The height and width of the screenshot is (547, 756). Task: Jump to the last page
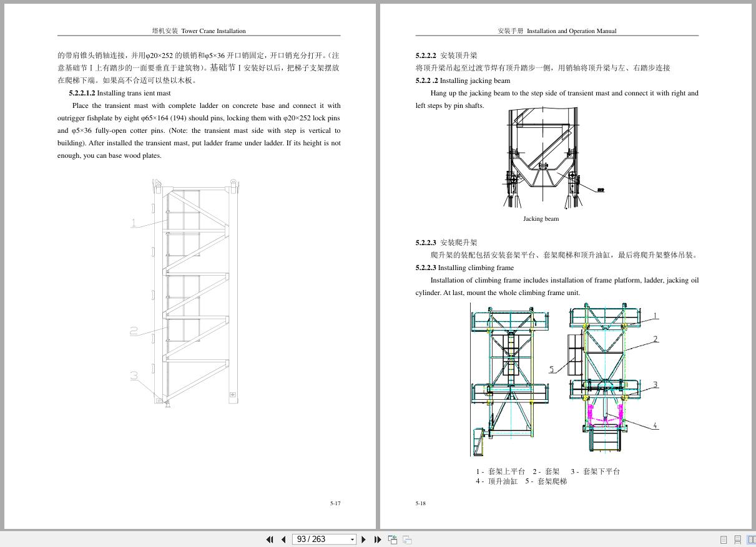(x=378, y=540)
